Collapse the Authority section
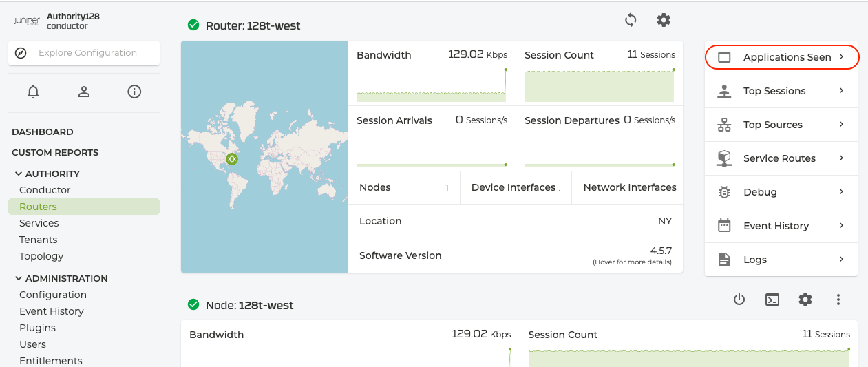The height and width of the screenshot is (367, 868). [x=18, y=174]
